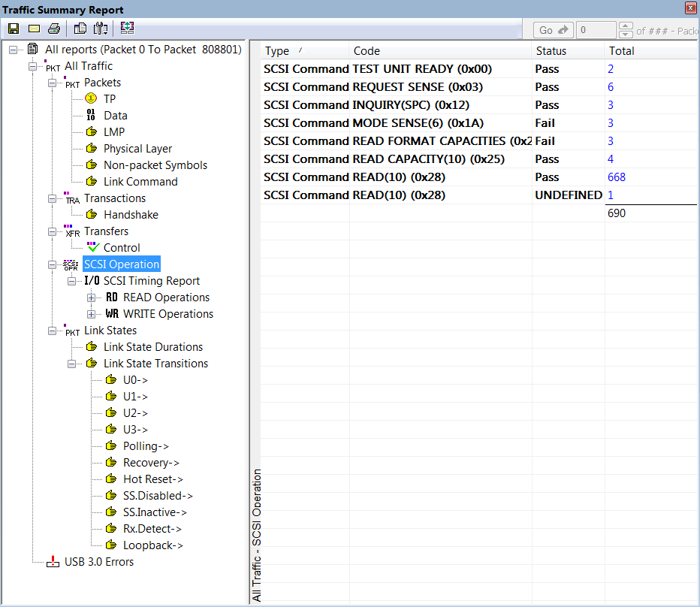Collapse the SCSI Operation tree node
Image resolution: width=700 pixels, height=607 pixels.
point(53,264)
